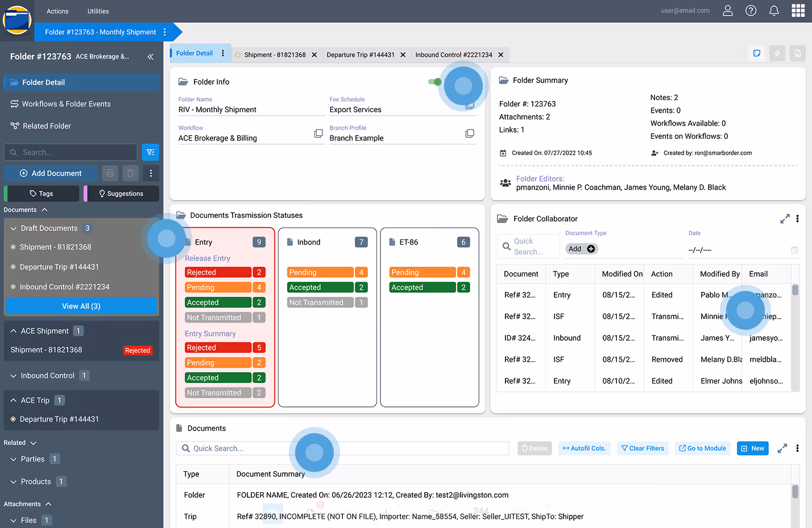Click the green Accepted bar in ET-86 card

pos(422,287)
